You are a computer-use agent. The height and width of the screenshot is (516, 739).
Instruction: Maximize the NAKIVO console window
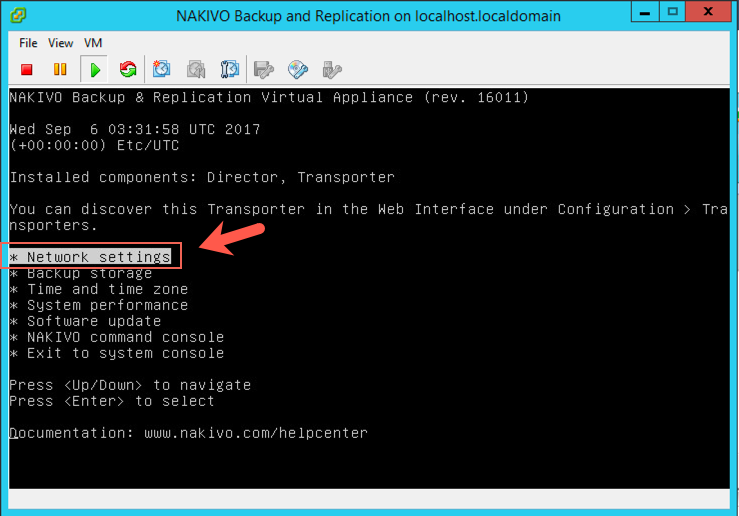pyautogui.click(x=672, y=11)
